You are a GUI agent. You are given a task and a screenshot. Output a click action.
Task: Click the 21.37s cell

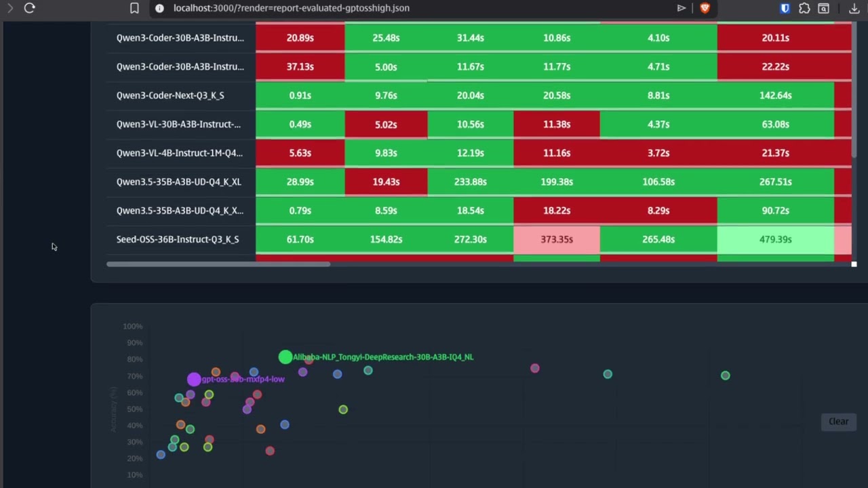(775, 153)
